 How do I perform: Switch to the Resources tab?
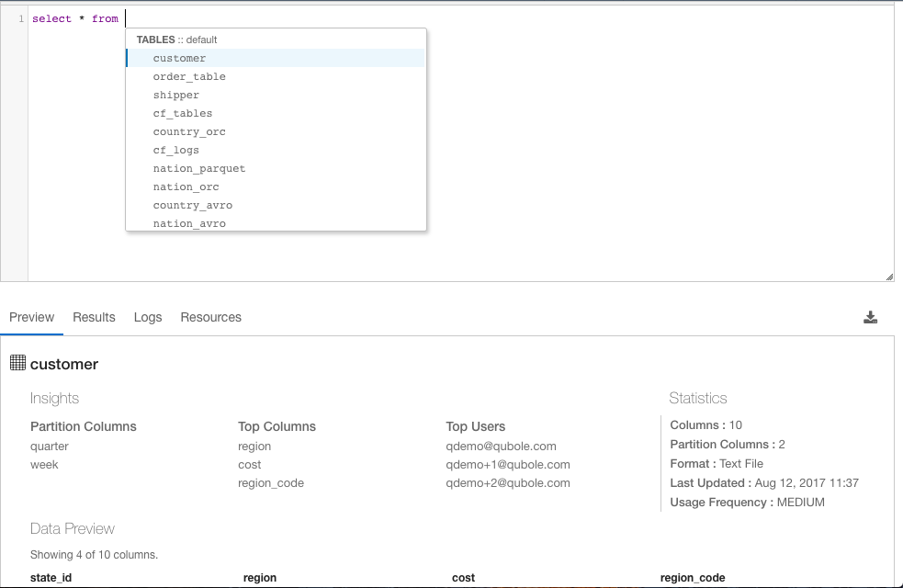[x=210, y=317]
